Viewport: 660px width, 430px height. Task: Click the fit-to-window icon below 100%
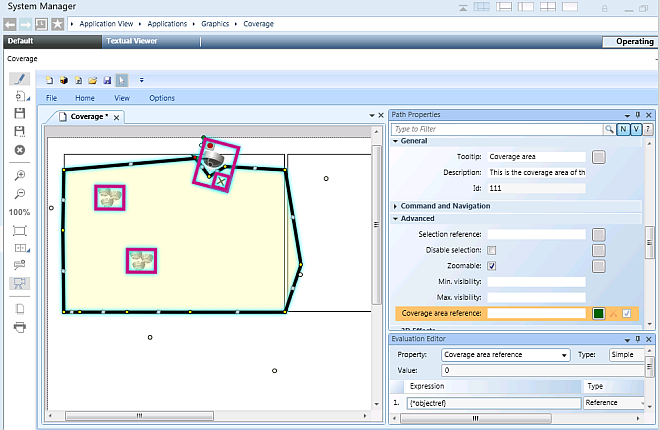coord(19,231)
